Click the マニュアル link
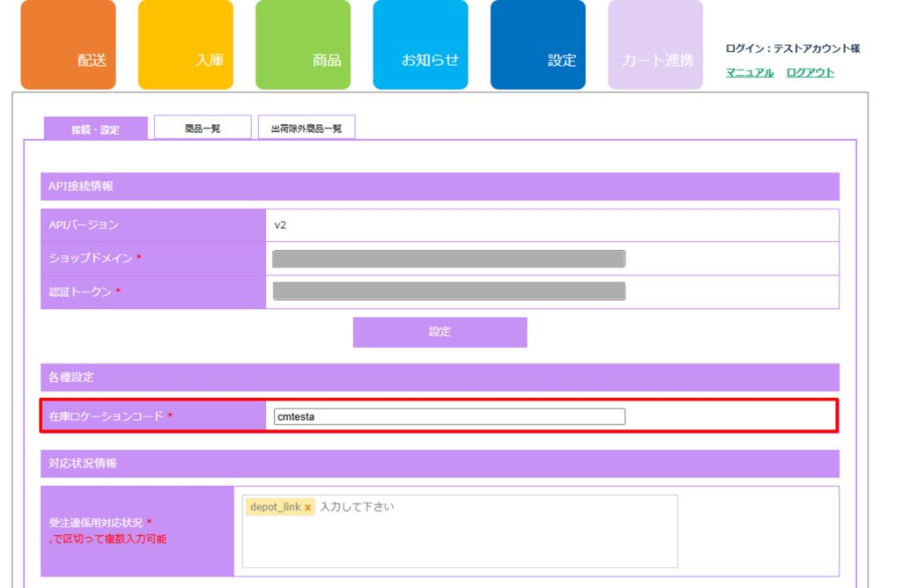902x588 pixels. point(750,73)
